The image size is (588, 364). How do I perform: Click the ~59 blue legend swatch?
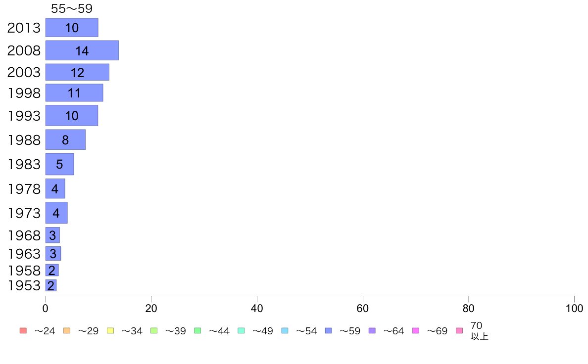pos(329,331)
